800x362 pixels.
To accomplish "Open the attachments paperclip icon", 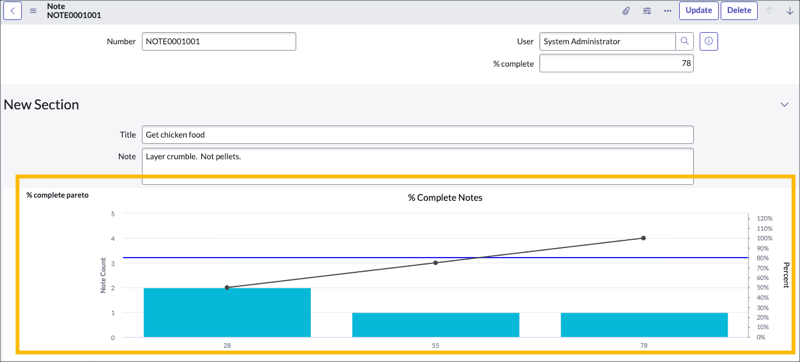I will point(626,11).
